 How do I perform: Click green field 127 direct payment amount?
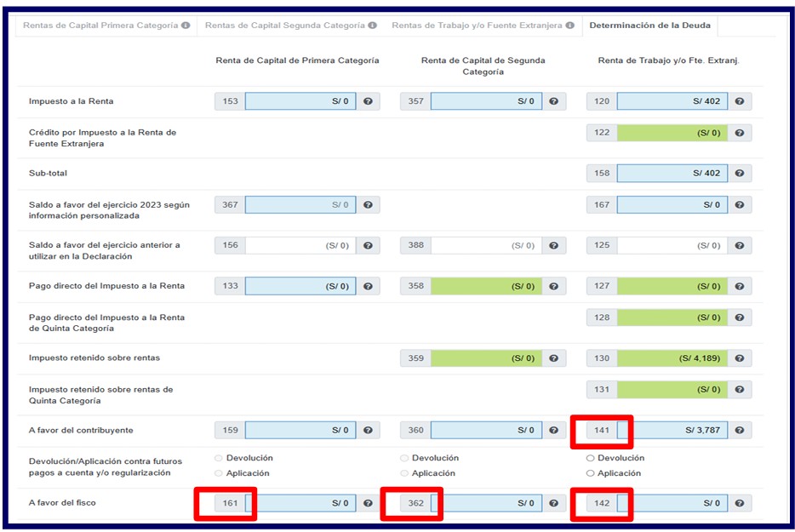click(672, 286)
